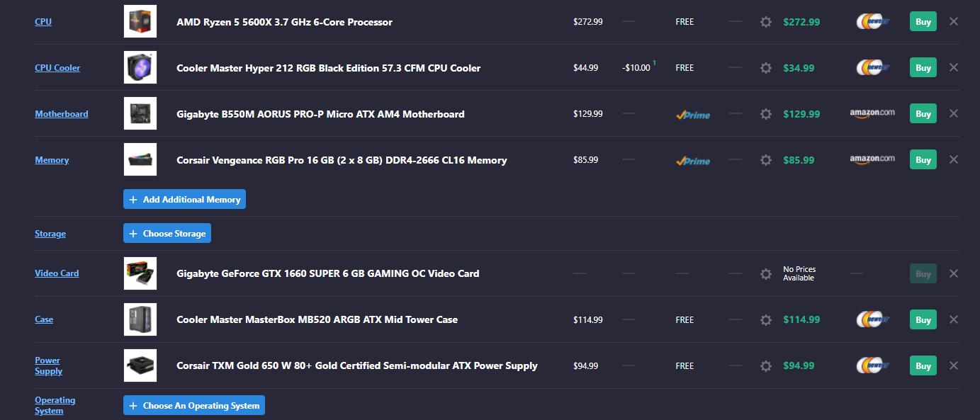The width and height of the screenshot is (980, 420).
Task: Click the Power Supply category link
Action: click(48, 365)
